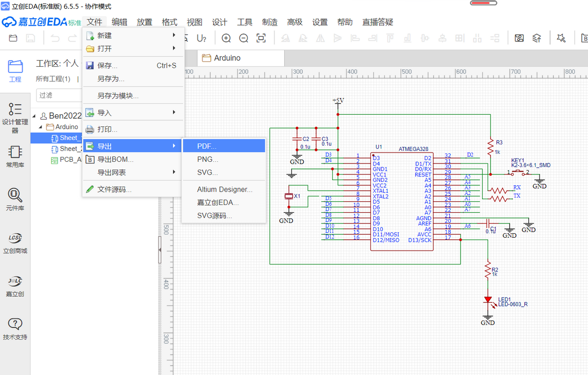The width and height of the screenshot is (588, 375).
Task: Click the zoom in magnifier icon
Action: [226, 38]
